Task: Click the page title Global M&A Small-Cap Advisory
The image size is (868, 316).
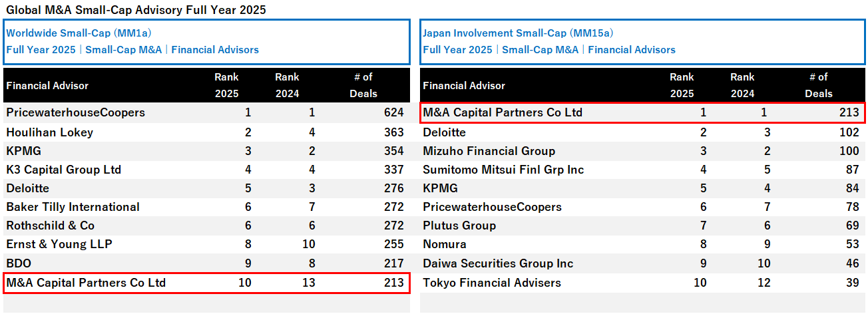Action: coord(135,10)
